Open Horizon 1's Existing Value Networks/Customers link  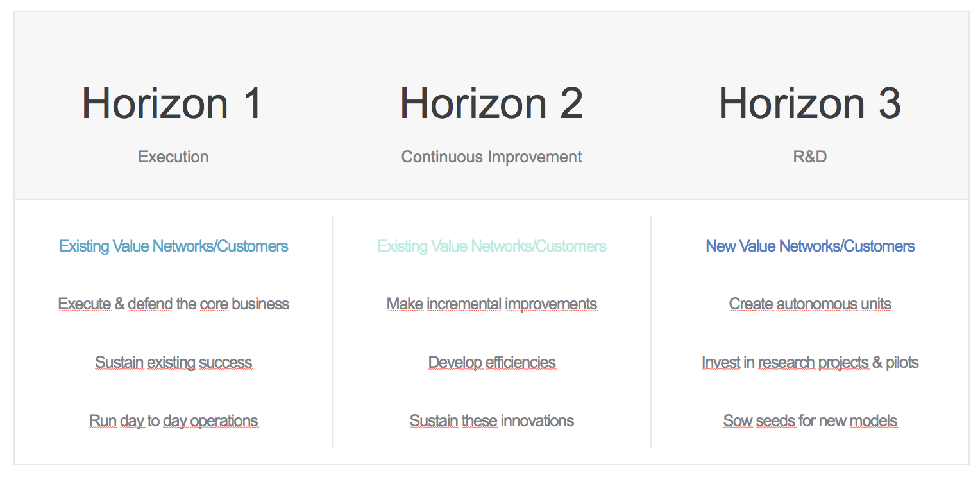(x=174, y=246)
